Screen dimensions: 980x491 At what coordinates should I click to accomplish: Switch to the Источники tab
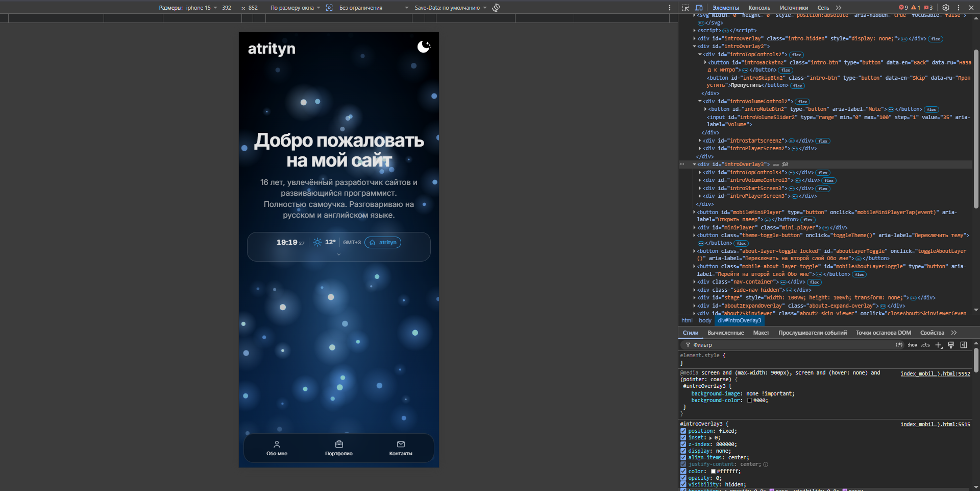coord(794,8)
